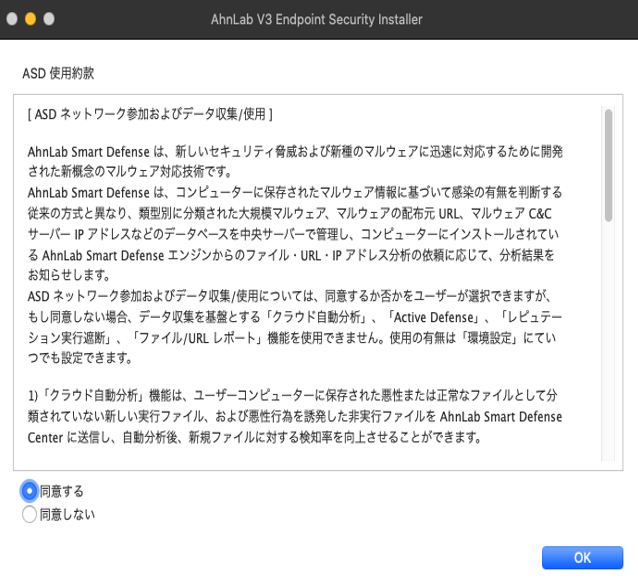Click the line starting with Center に送信し

point(255,437)
